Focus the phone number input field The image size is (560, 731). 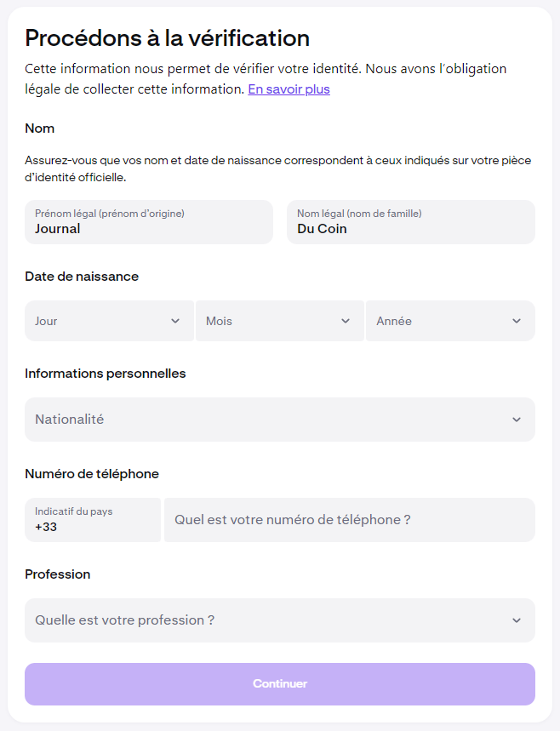[349, 520]
